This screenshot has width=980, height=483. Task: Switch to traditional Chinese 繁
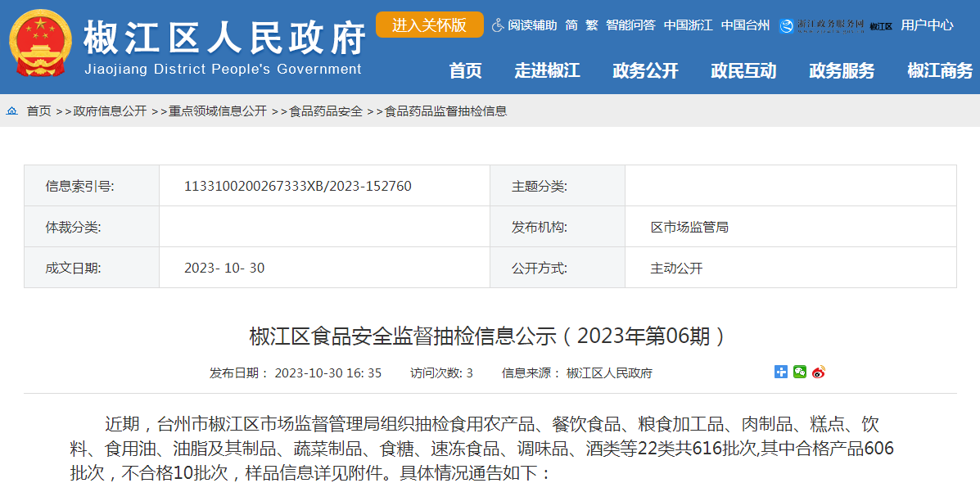591,25
